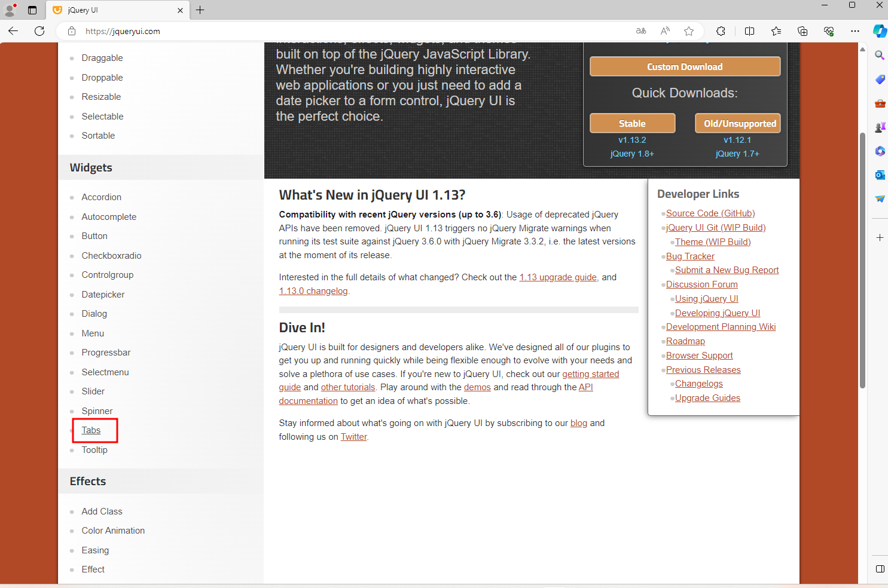
Task: Open the Tooltip widget link
Action: point(94,450)
